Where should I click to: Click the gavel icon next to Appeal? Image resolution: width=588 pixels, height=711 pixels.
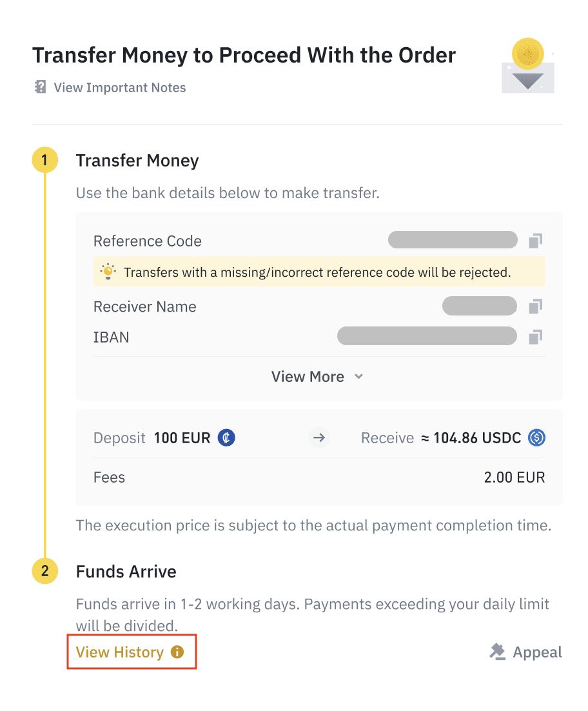[497, 652]
